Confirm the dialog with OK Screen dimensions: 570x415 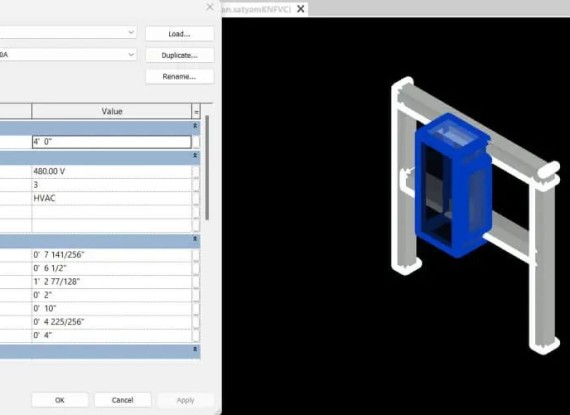point(60,400)
